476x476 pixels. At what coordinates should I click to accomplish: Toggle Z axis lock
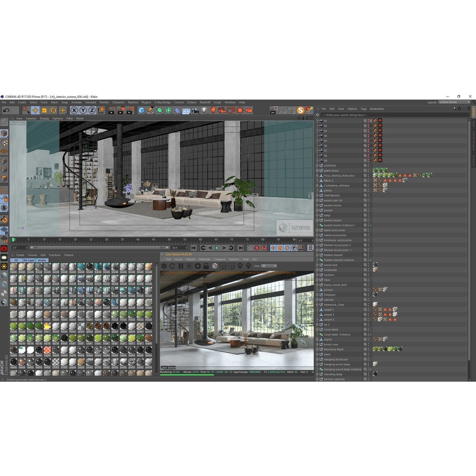pyautogui.click(x=92, y=111)
